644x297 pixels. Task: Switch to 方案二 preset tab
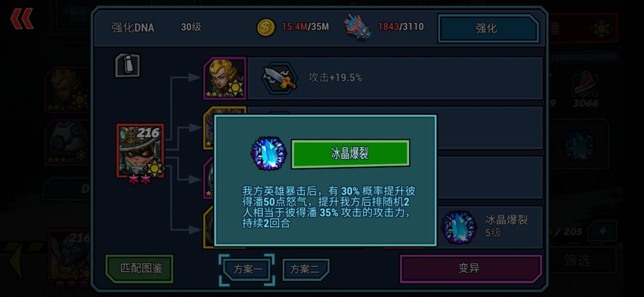[x=306, y=270]
